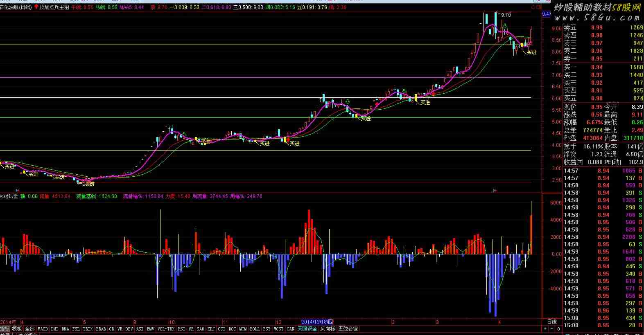The width and height of the screenshot is (644, 335).
Task: Click the 模板 tab
Action: tap(17, 329)
